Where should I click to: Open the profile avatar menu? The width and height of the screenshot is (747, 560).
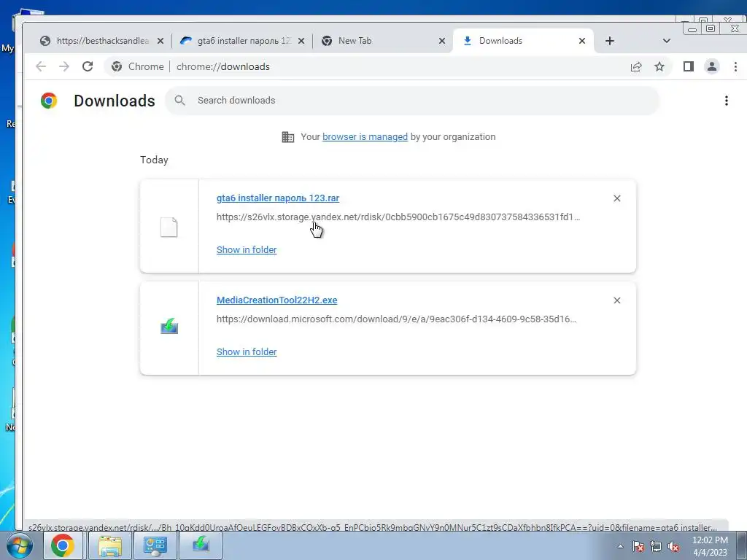point(712,66)
